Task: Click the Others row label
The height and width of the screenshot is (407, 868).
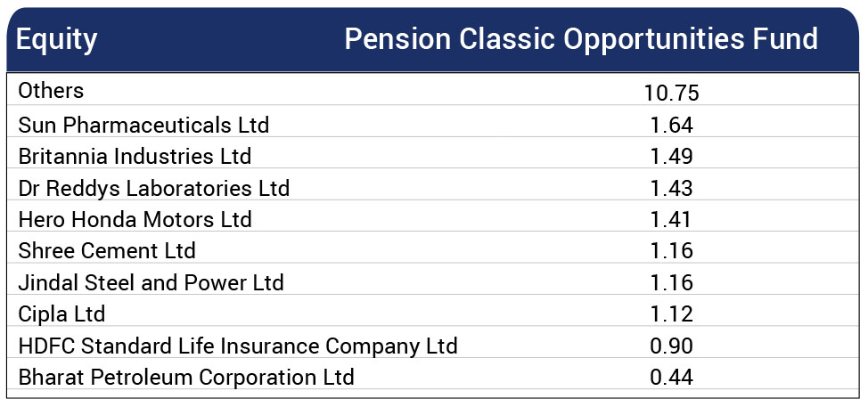Action: coord(51,91)
